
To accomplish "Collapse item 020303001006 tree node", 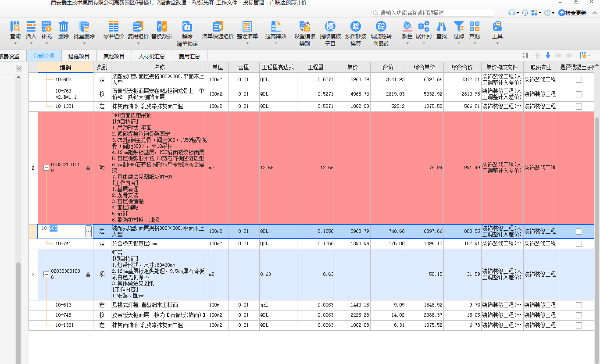I will pyautogui.click(x=46, y=275).
